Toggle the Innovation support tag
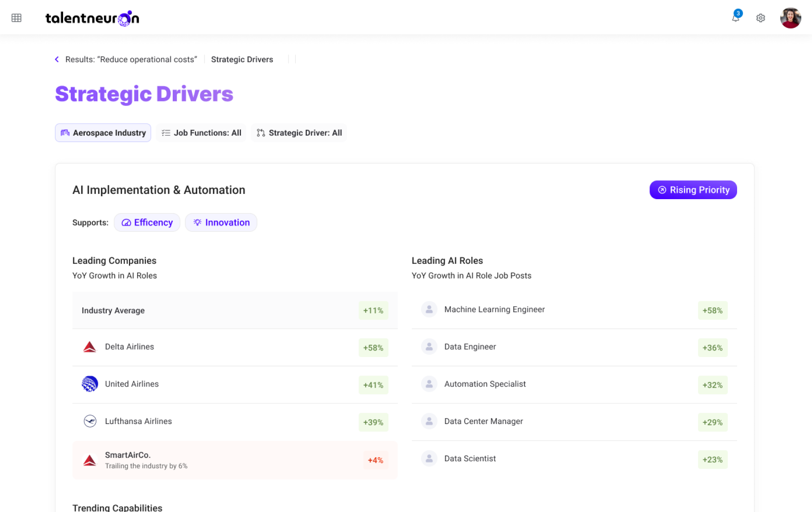Image resolution: width=812 pixels, height=512 pixels. pyautogui.click(x=221, y=222)
